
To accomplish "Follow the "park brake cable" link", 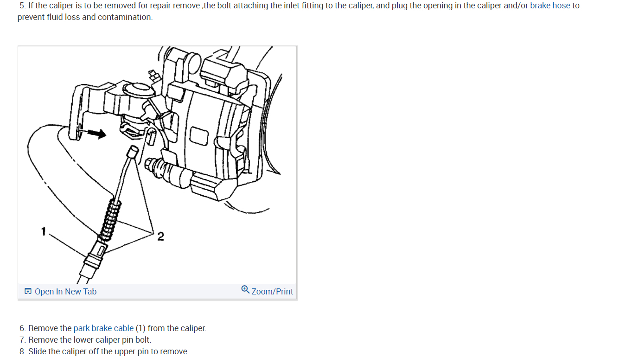I will click(103, 328).
